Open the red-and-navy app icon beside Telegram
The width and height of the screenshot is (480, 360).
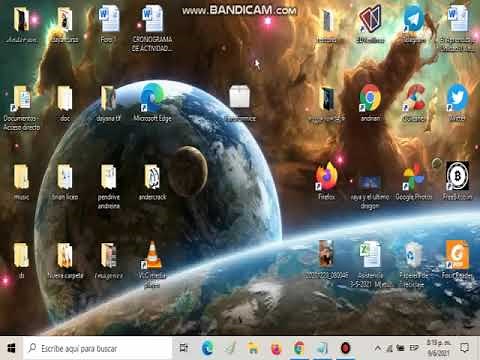370,20
